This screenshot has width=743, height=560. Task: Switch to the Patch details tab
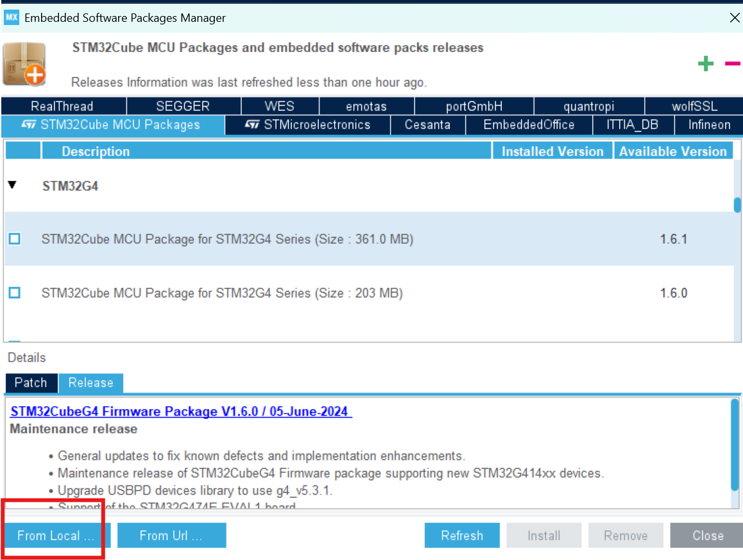(x=31, y=383)
